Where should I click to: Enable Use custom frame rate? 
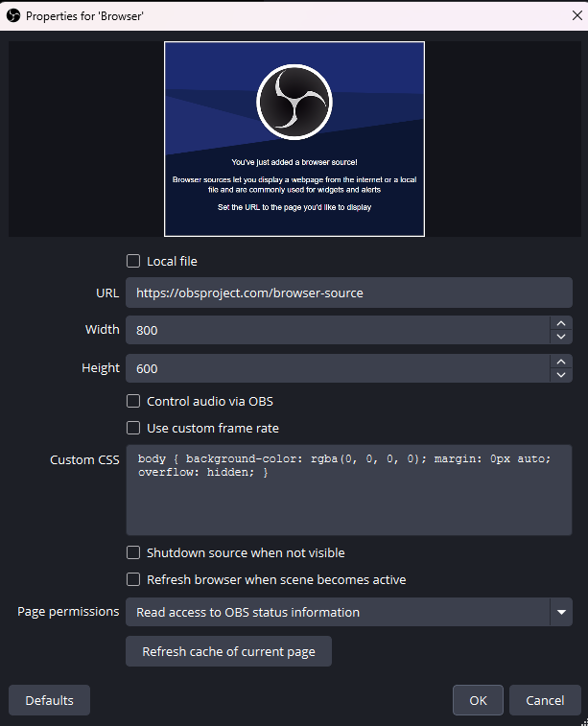tap(134, 428)
